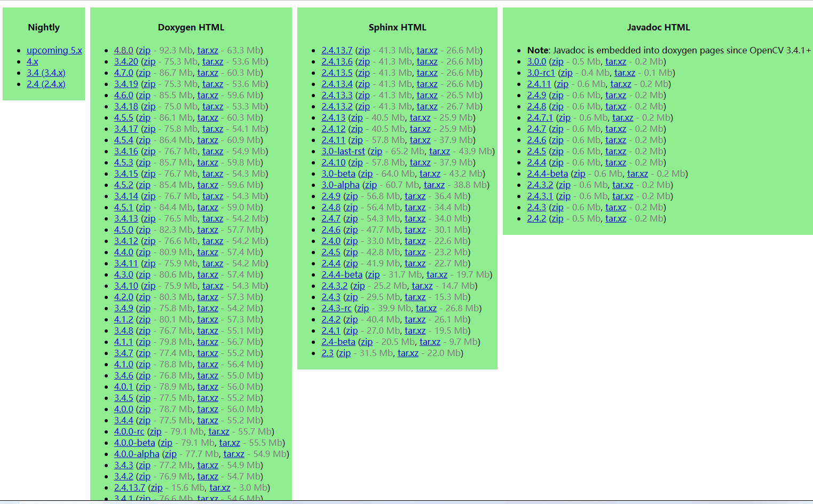813x504 pixels.
Task: Open Doxygen HTML version 4.4.0 link
Action: [124, 252]
